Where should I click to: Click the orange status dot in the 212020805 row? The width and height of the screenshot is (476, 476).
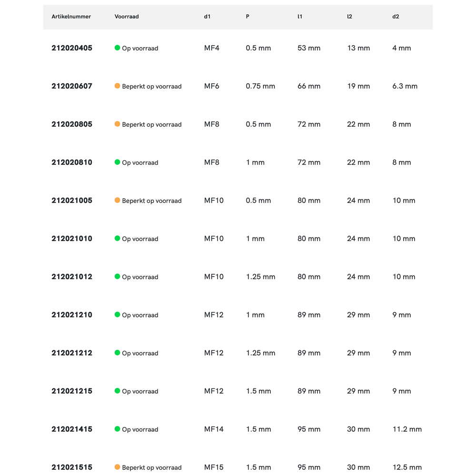point(117,124)
